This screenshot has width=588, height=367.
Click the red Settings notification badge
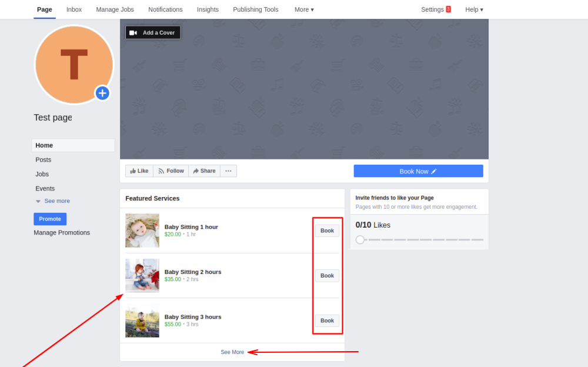point(448,9)
